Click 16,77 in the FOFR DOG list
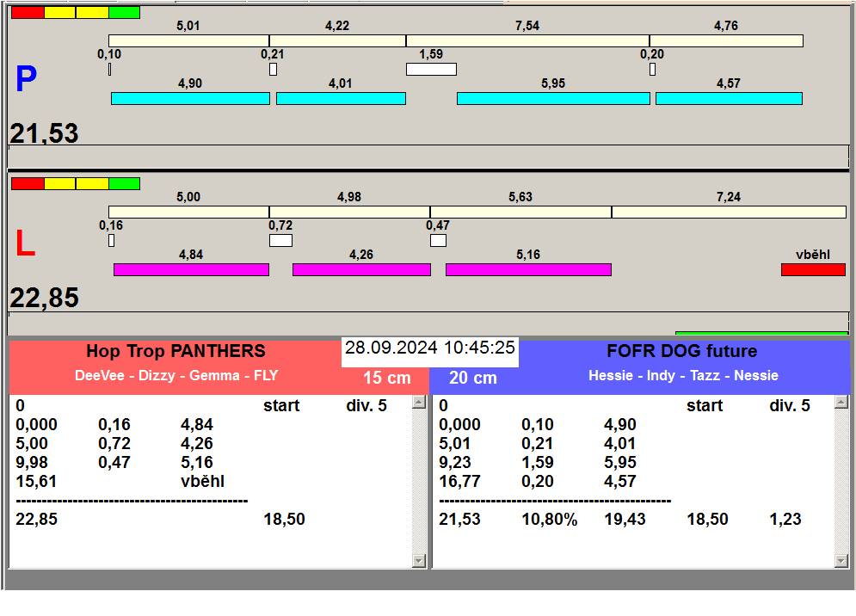Image resolution: width=856 pixels, height=616 pixels. point(459,481)
